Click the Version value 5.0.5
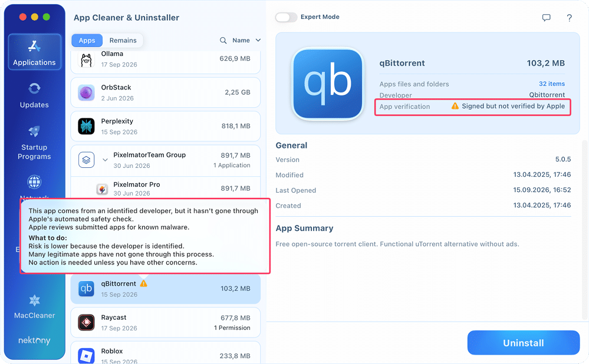This screenshot has height=364, width=589. 562,160
